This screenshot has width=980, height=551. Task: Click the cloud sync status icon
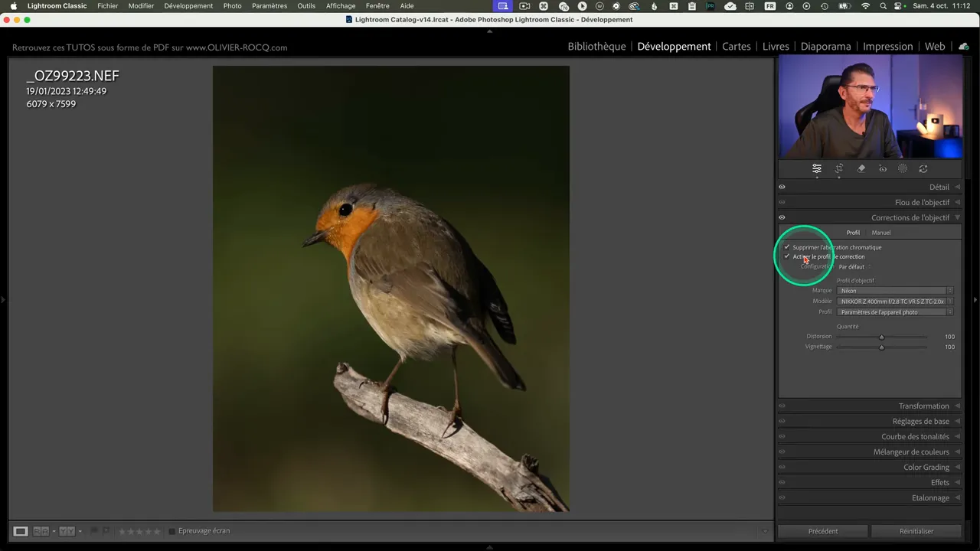[963, 47]
